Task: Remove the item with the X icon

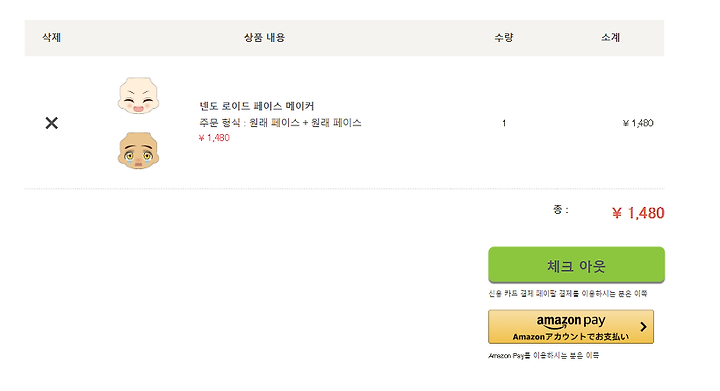Action: pyautogui.click(x=51, y=123)
